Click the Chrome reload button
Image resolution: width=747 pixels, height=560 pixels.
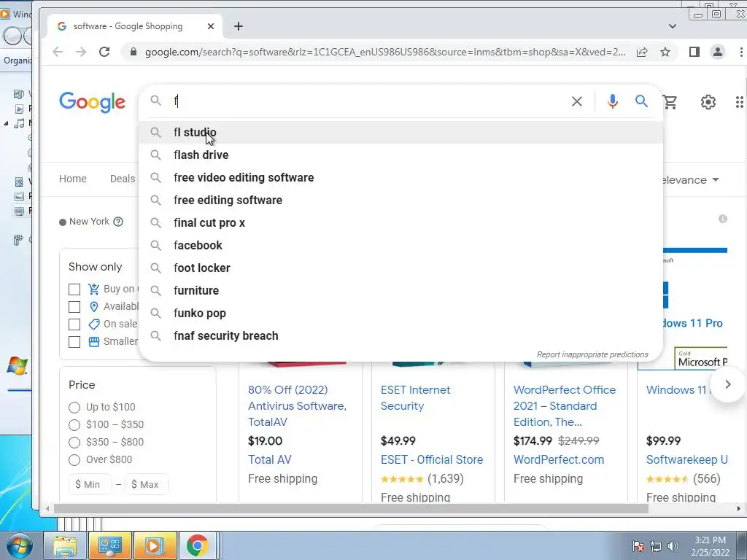[x=104, y=52]
